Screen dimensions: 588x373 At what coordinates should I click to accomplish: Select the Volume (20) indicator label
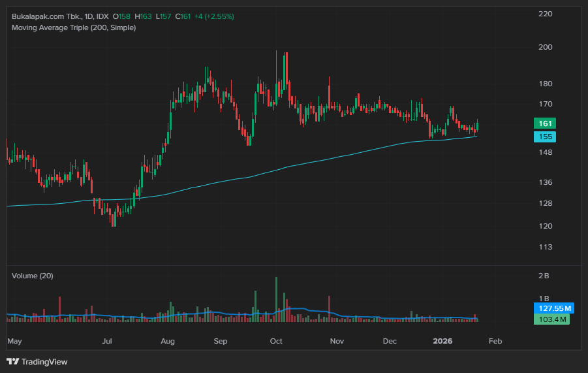click(33, 276)
